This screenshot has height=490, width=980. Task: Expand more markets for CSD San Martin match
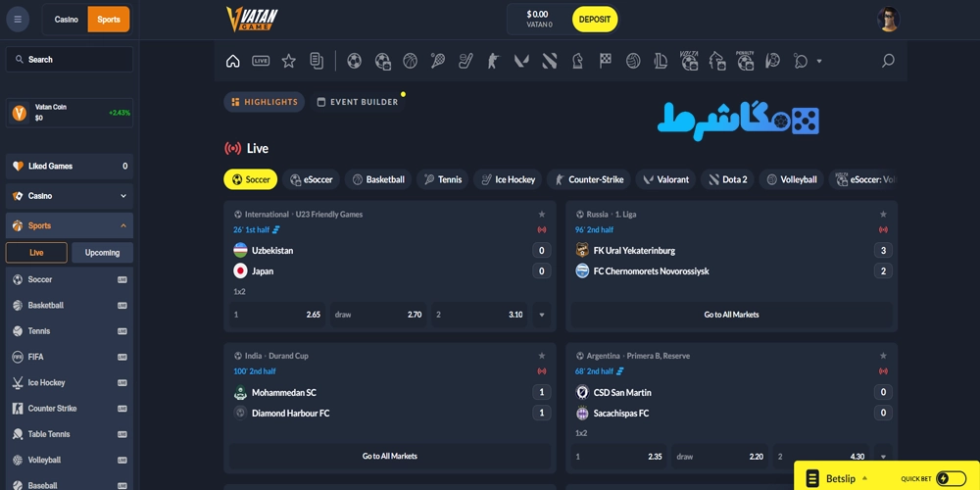(883, 457)
